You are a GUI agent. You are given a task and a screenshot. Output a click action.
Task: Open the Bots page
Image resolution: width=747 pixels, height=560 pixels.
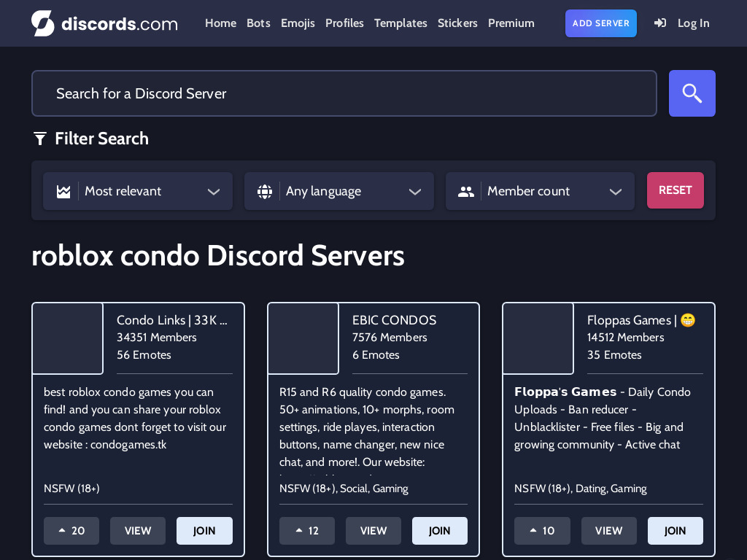(258, 23)
